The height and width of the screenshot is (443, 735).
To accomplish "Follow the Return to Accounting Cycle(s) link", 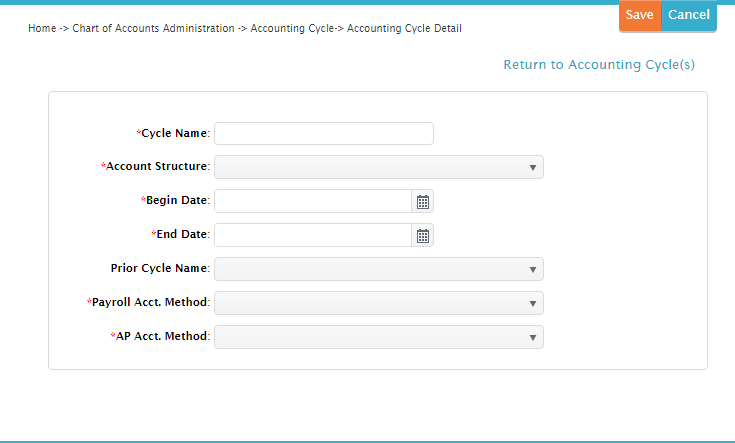I will point(599,65).
